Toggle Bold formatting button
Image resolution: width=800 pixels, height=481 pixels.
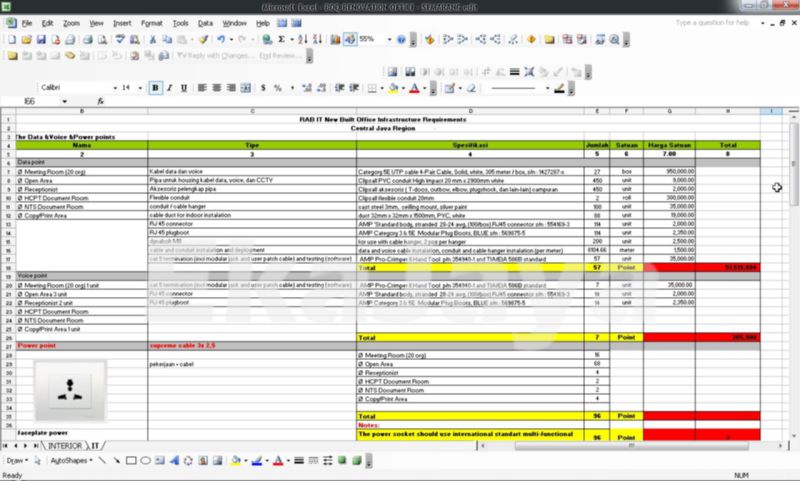point(157,88)
